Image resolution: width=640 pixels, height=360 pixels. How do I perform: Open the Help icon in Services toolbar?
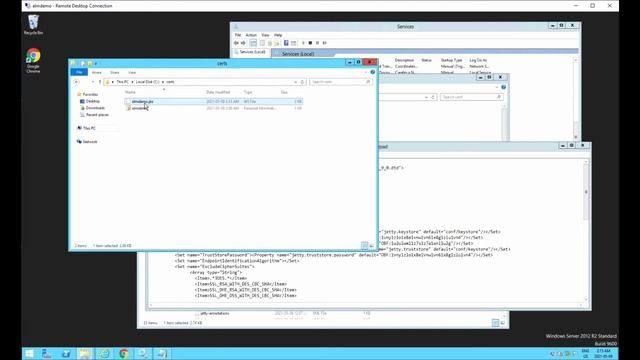pos(286,43)
